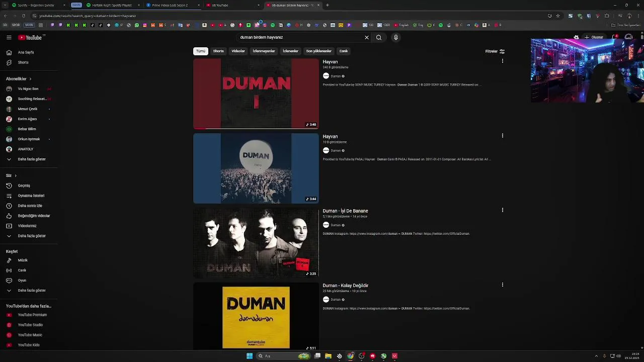Viewport: 644px width, 362px height.
Task: Open more options for first Hayvan video
Action: 502,61
